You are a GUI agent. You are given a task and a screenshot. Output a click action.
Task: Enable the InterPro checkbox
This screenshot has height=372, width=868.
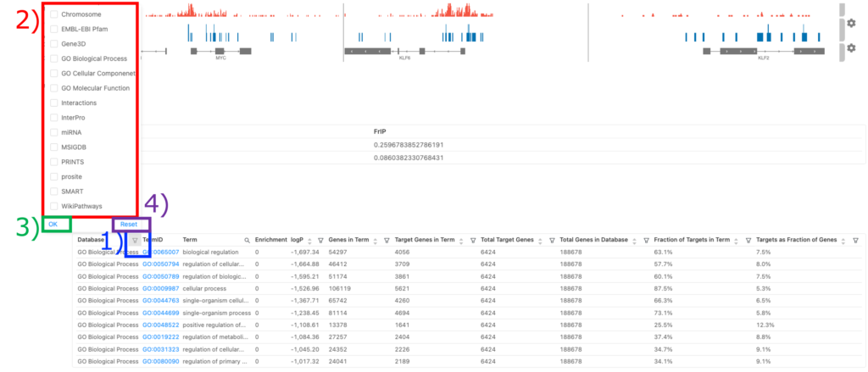(x=53, y=118)
